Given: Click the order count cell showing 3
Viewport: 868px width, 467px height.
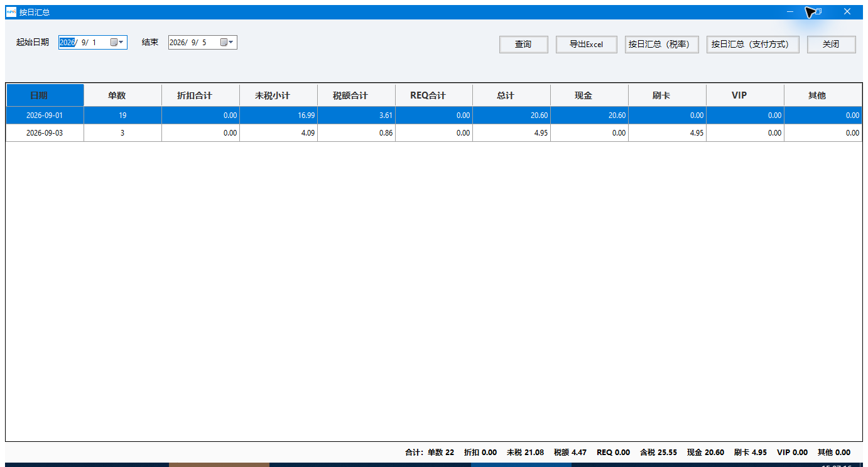Looking at the screenshot, I should (x=122, y=133).
